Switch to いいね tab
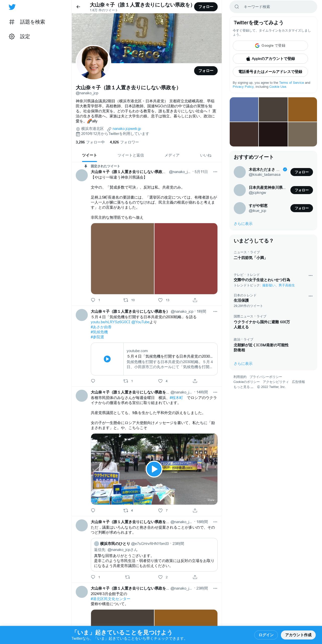322x644 pixels. [x=206, y=155]
